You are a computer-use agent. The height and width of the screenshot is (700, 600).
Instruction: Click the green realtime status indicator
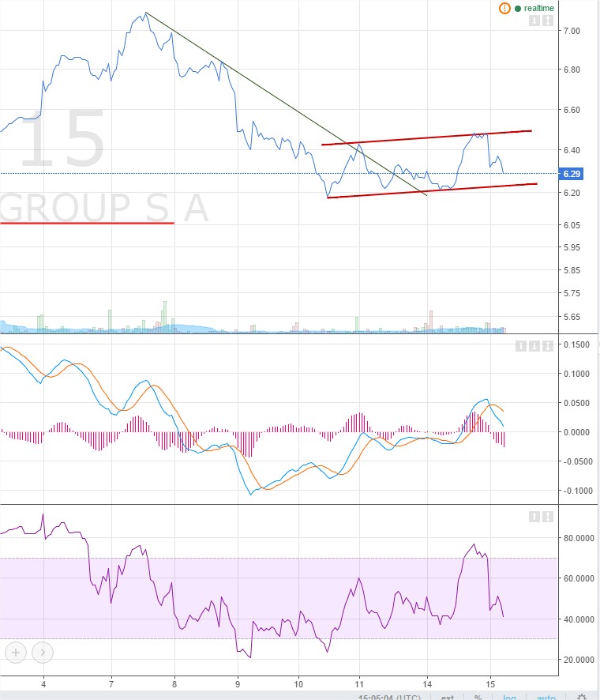point(534,8)
